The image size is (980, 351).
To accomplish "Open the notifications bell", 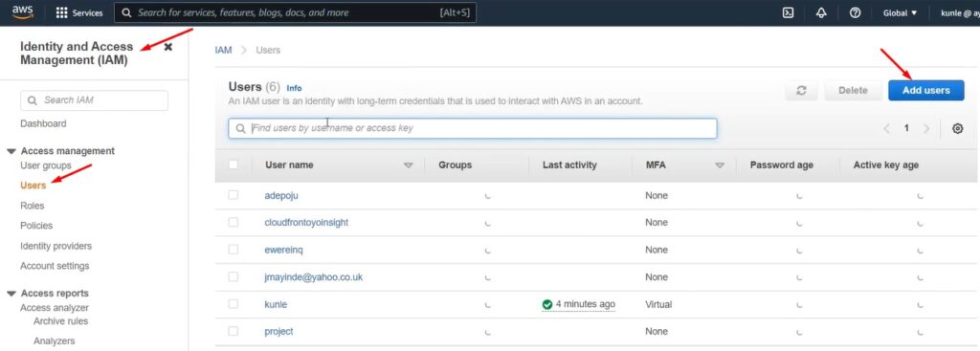I will pos(821,12).
